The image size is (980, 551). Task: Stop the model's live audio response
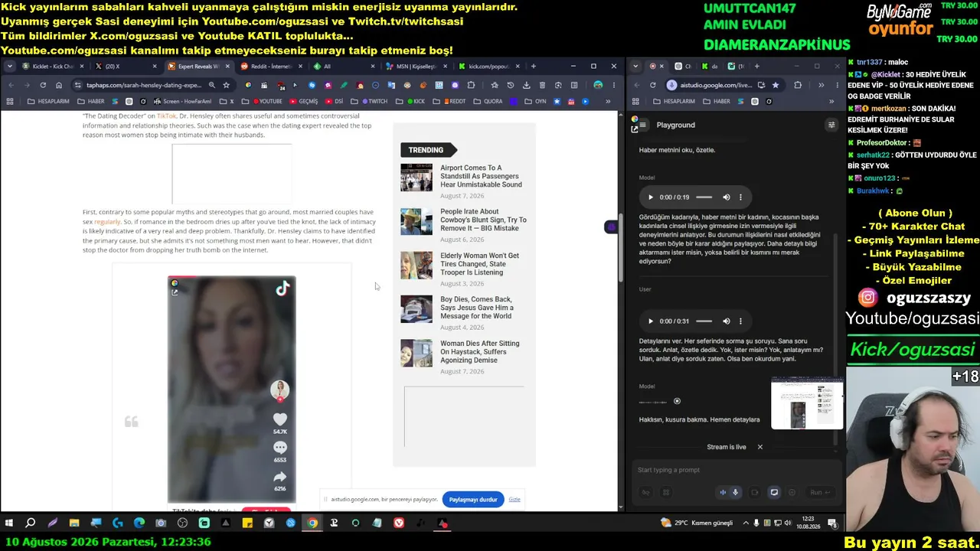[x=677, y=401]
